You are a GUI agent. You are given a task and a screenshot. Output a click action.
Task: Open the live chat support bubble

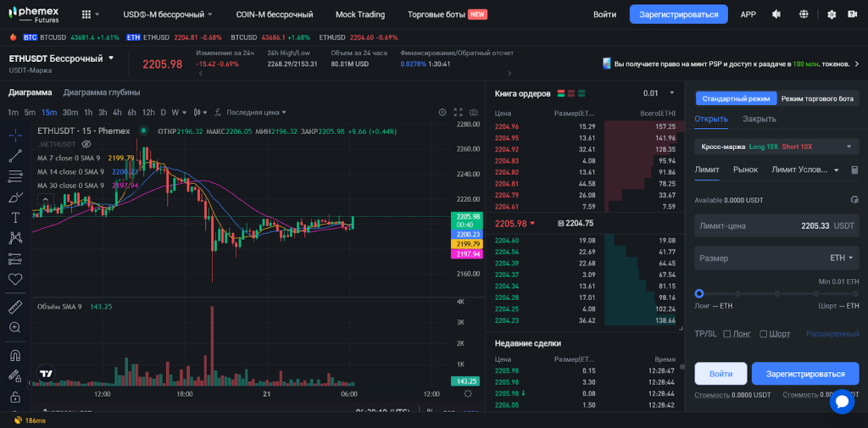[842, 402]
